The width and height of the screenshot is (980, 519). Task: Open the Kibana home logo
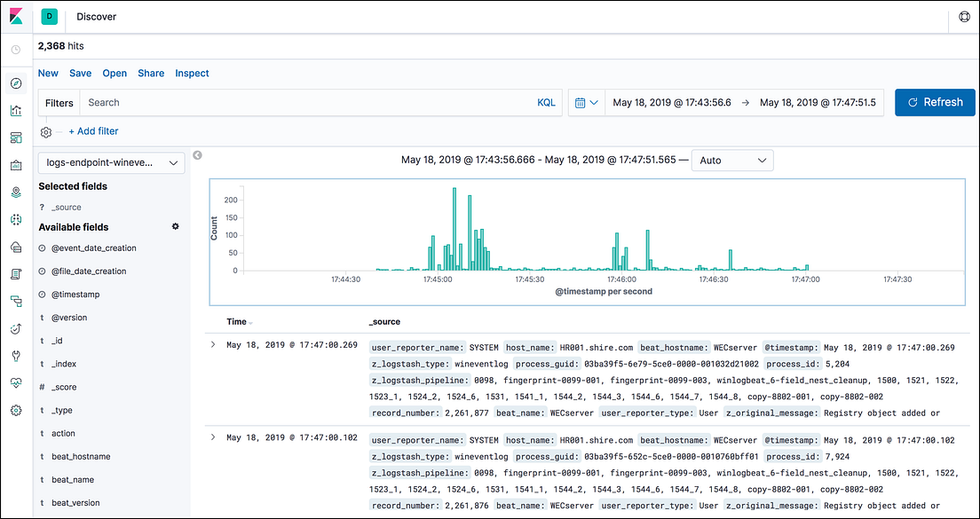(x=15, y=16)
